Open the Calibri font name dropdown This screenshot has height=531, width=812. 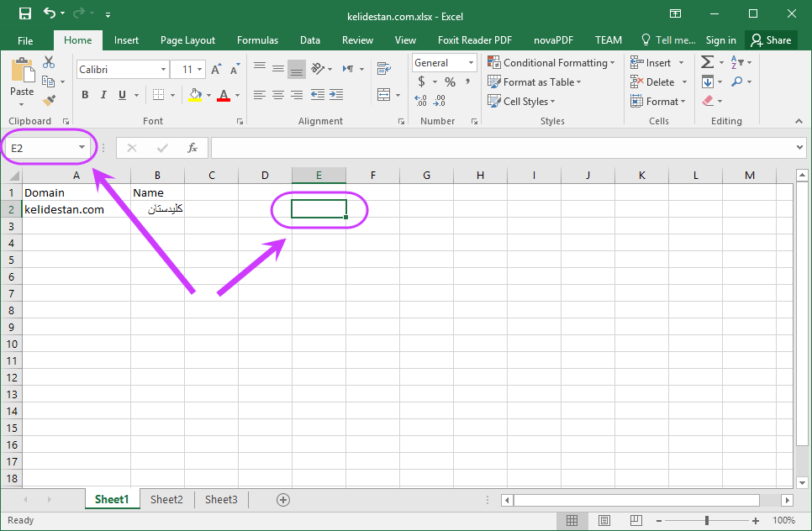tap(163, 70)
